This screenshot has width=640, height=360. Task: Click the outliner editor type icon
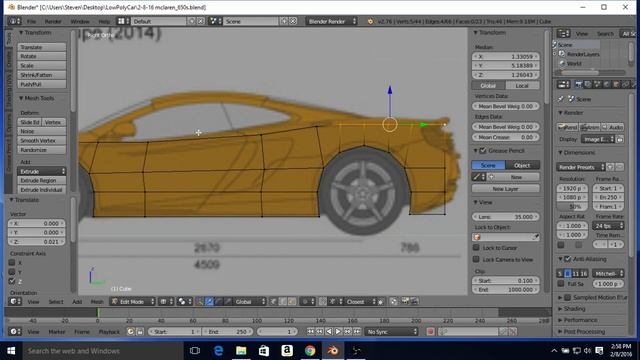(x=563, y=33)
